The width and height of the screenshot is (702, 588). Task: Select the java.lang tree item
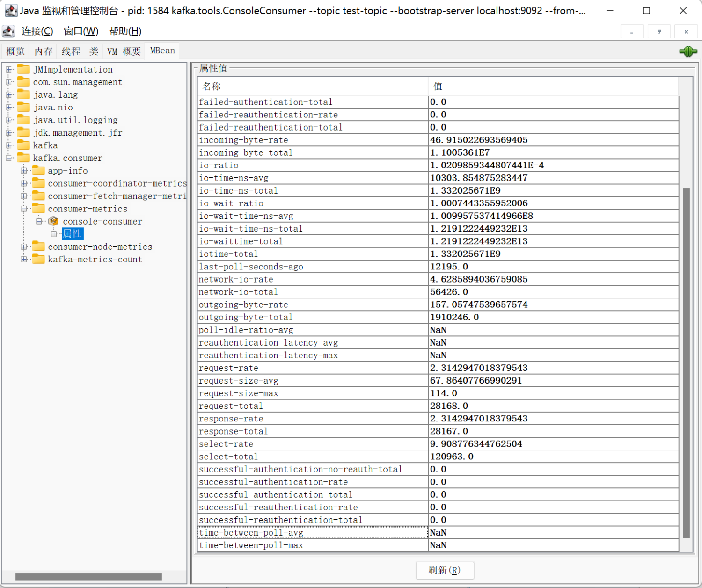coord(55,94)
